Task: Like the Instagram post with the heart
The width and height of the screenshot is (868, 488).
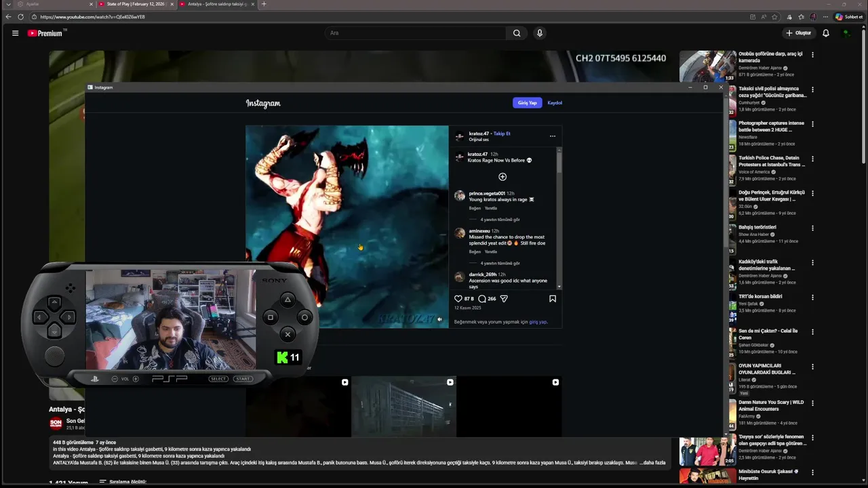Action: 458,298
